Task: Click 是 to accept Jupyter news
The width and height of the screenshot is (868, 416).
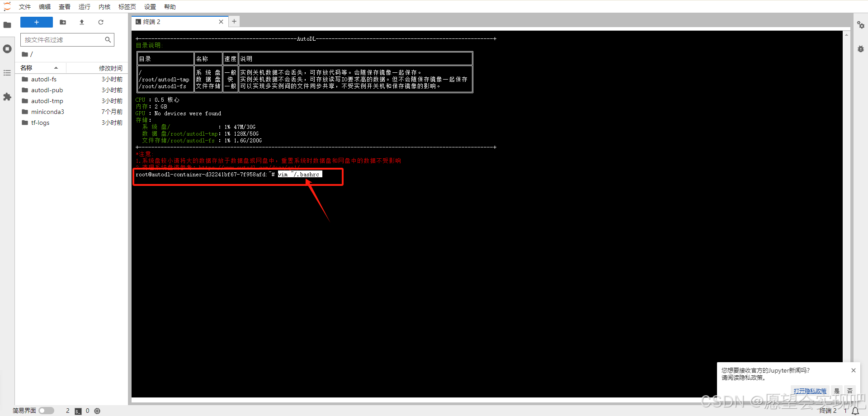Action: (x=837, y=391)
